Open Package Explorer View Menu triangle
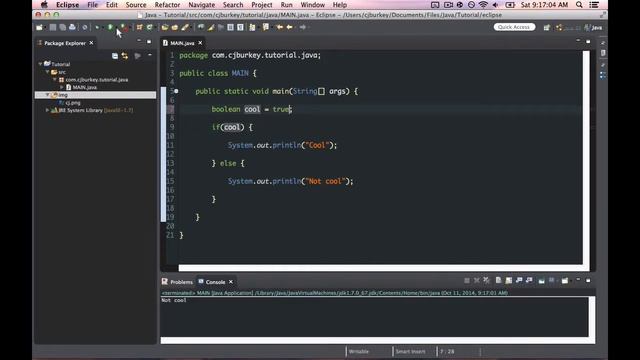The image size is (640, 360). click(x=150, y=55)
